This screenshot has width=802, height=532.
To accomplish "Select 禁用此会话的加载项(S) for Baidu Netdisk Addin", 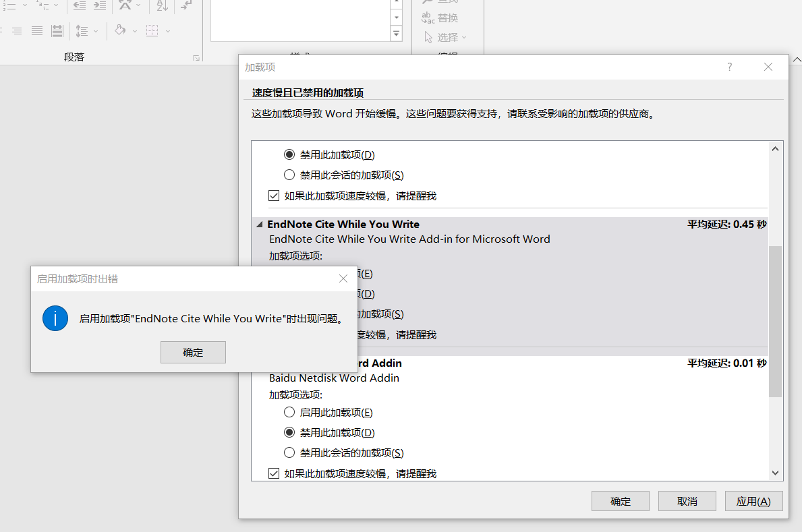I will (289, 452).
